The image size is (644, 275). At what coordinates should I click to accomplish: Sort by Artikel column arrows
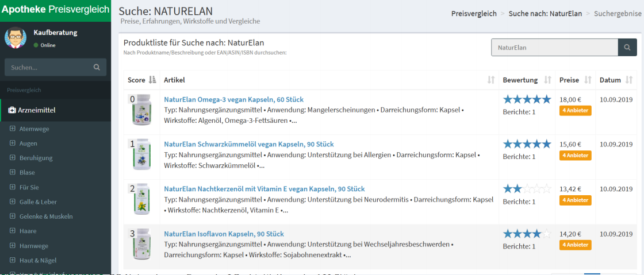[491, 80]
